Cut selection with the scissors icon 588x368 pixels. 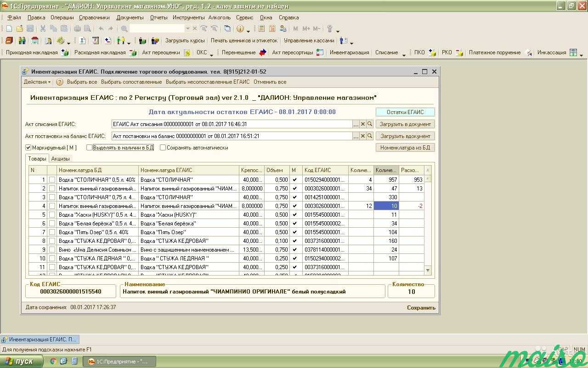click(43, 29)
